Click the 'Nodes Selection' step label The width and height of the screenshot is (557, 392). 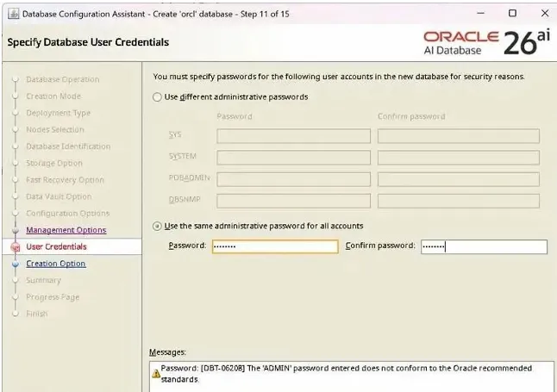tap(55, 129)
